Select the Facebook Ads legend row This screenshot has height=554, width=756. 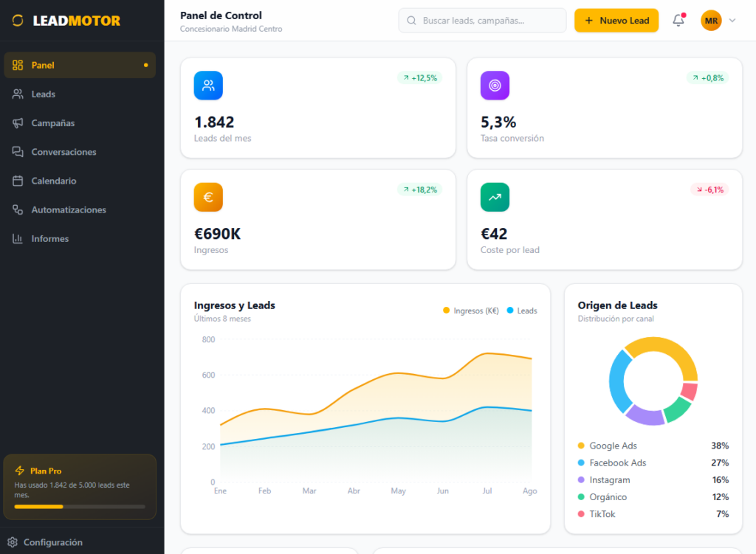[x=653, y=463]
